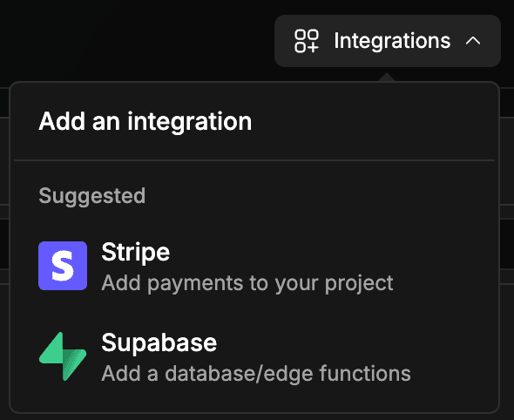Click the 'Add an integration' heading
The height and width of the screenshot is (420, 514).
145,122
